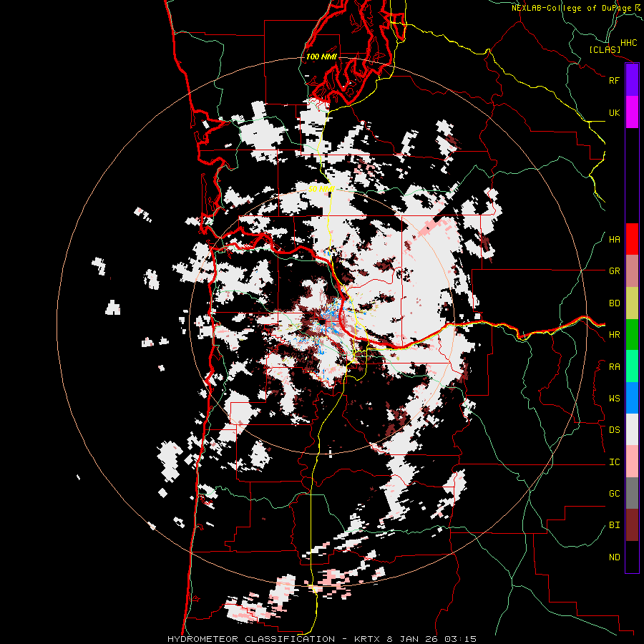Click the RF purple color swatch
The width and height of the screenshot is (644, 644).
pyautogui.click(x=632, y=80)
